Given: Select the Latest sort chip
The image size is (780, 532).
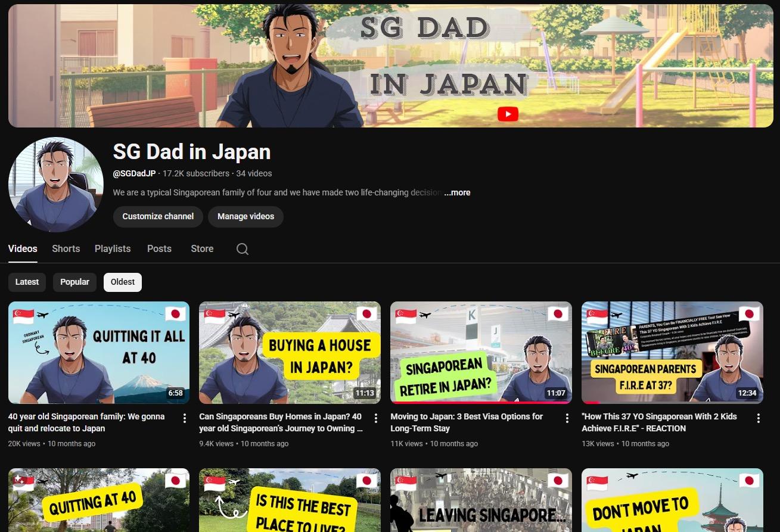Looking at the screenshot, I should pyautogui.click(x=27, y=282).
